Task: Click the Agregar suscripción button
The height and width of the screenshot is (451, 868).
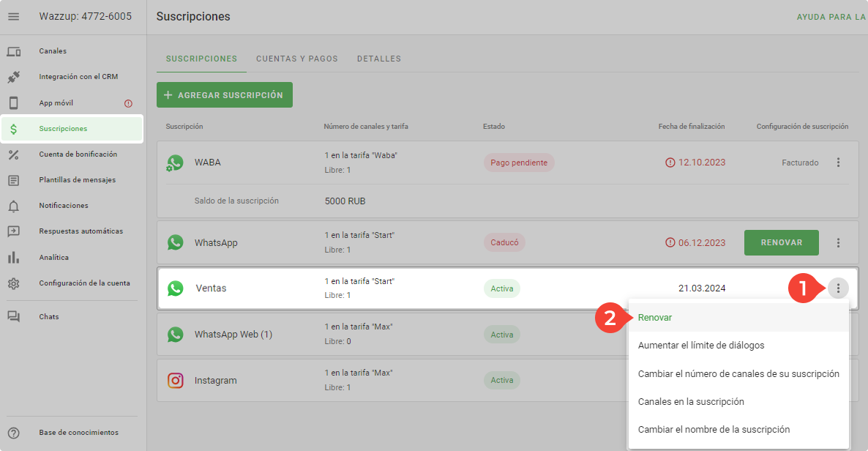Action: 224,95
